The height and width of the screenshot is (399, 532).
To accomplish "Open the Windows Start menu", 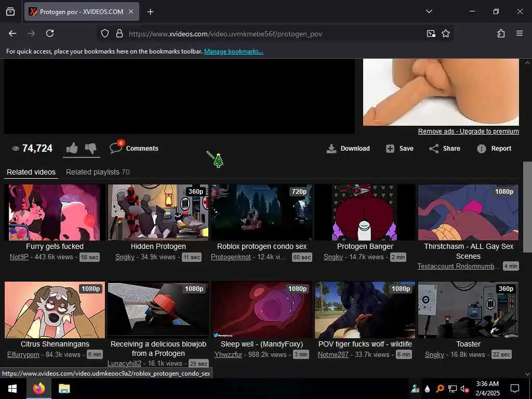I will [x=12, y=389].
